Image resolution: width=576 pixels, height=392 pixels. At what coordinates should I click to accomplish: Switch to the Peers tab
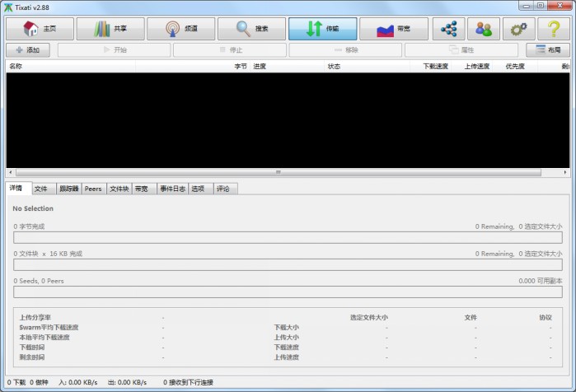(93, 189)
